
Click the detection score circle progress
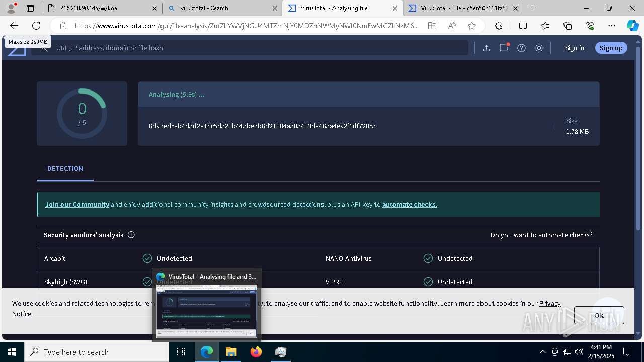(82, 114)
